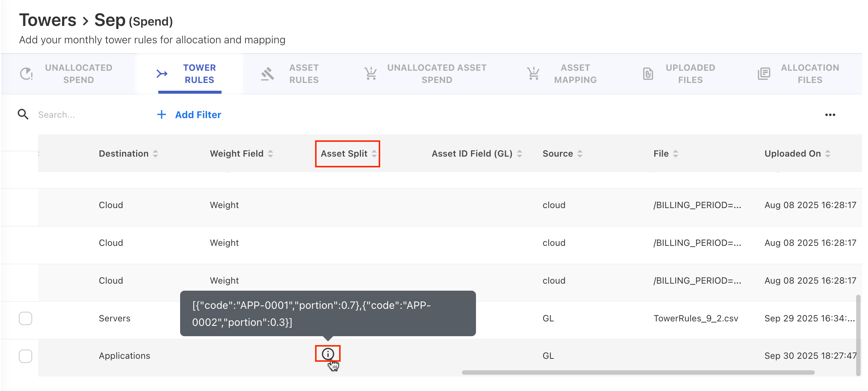
Task: Sort by Weight Field column arrows
Action: (x=270, y=154)
